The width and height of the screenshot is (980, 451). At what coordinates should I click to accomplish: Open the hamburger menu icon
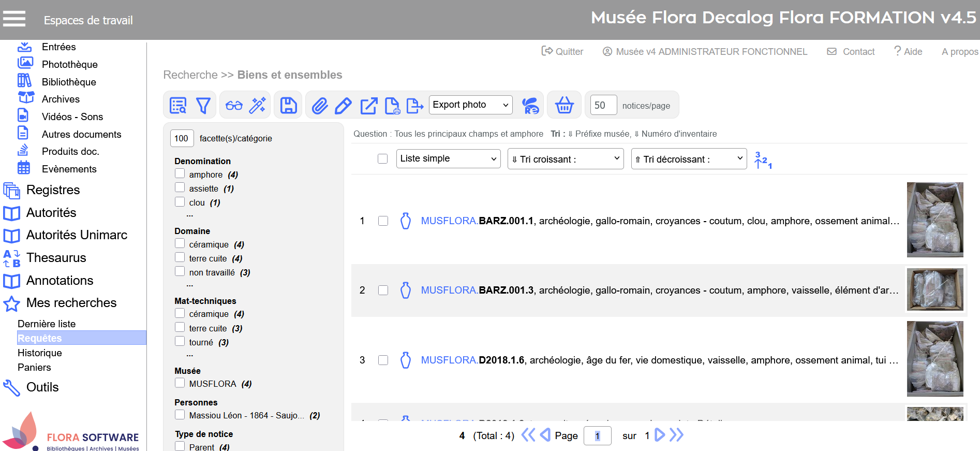click(14, 19)
